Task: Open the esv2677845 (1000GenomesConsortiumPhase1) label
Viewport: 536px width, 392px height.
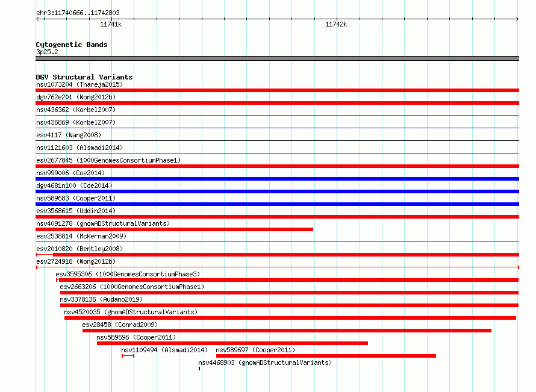Action: 108,160
